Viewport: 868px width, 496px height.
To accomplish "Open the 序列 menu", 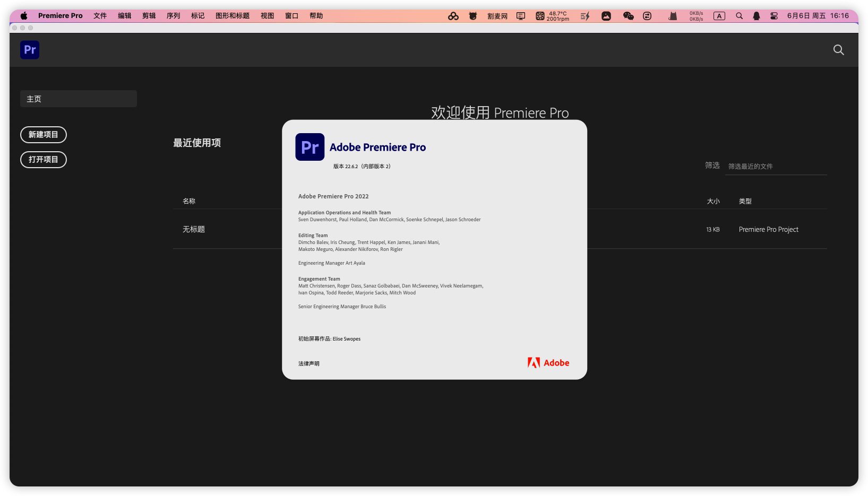I will pos(173,16).
